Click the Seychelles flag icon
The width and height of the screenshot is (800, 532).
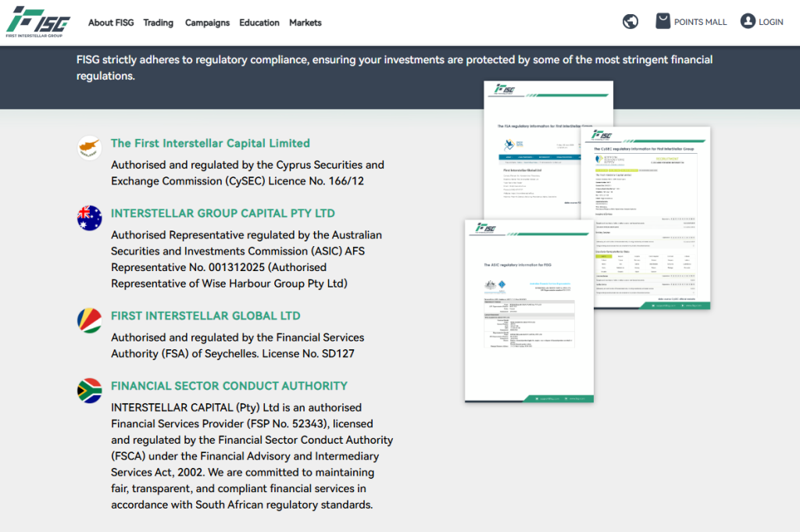90,320
